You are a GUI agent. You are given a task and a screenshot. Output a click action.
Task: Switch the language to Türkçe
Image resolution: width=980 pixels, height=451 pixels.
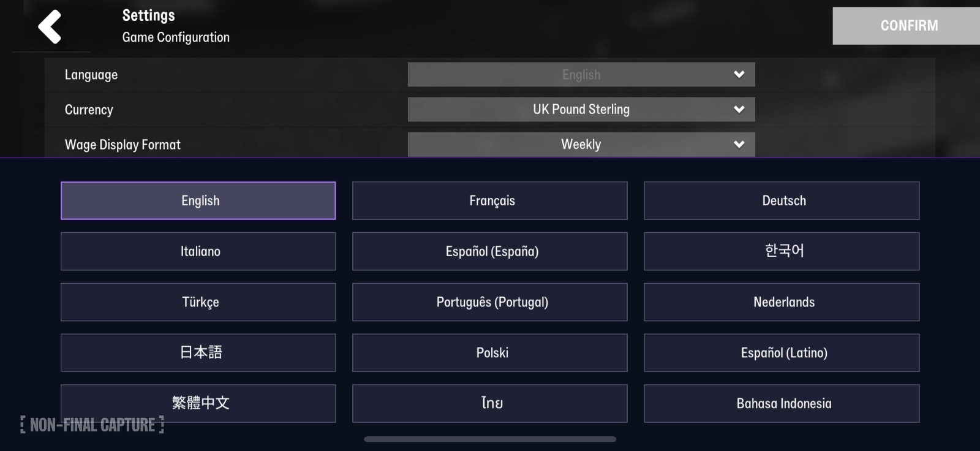coord(198,302)
